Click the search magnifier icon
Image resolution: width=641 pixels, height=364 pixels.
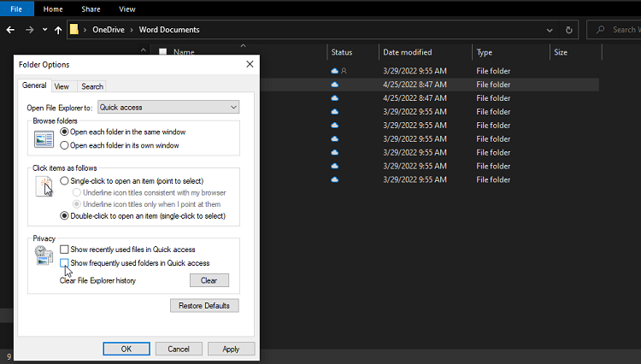[600, 29]
